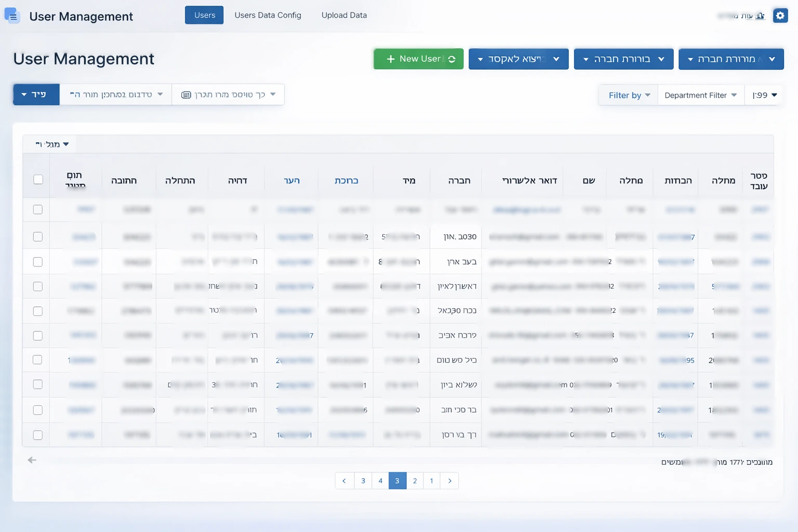798x532 pixels.
Task: Sort by the 'דואר אלשרורי' column header
Action: tap(529, 180)
